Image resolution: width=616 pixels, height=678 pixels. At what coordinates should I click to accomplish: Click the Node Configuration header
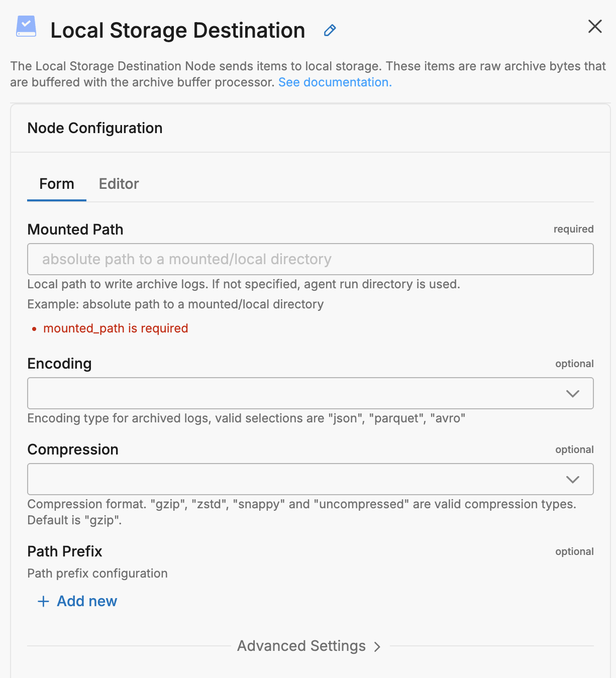coord(95,128)
